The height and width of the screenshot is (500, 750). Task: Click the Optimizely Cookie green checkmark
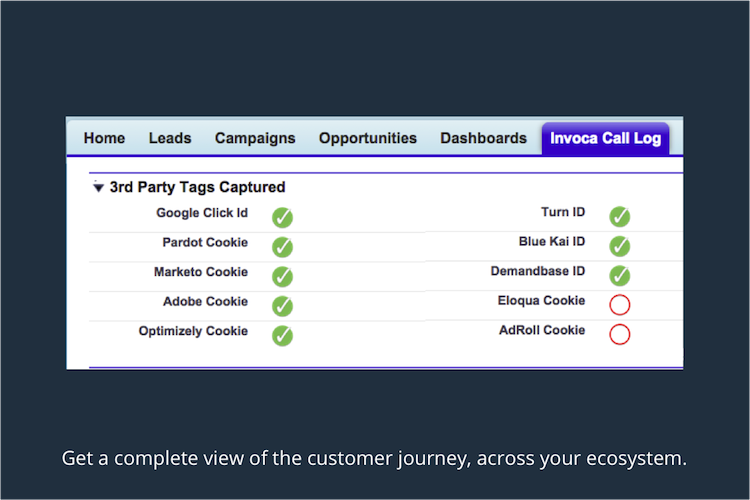(x=283, y=335)
